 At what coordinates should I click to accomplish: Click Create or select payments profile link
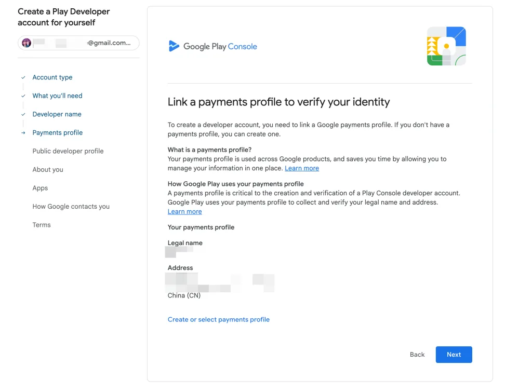pos(219,319)
